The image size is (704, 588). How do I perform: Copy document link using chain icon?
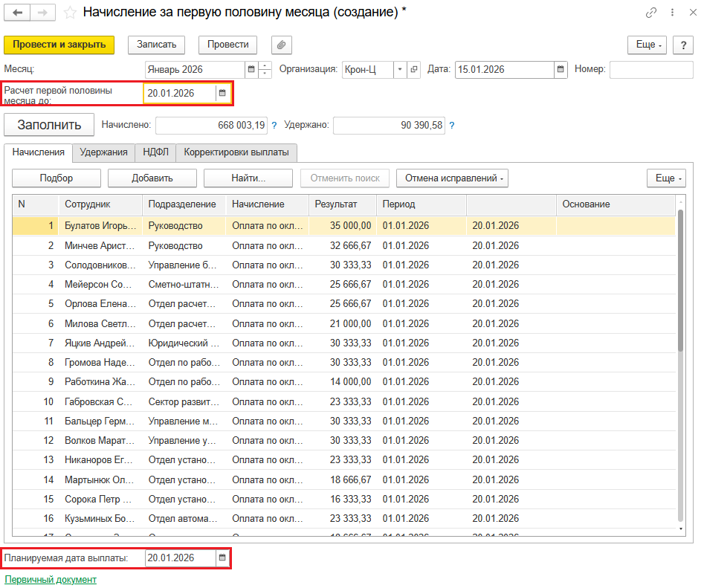pos(651,13)
